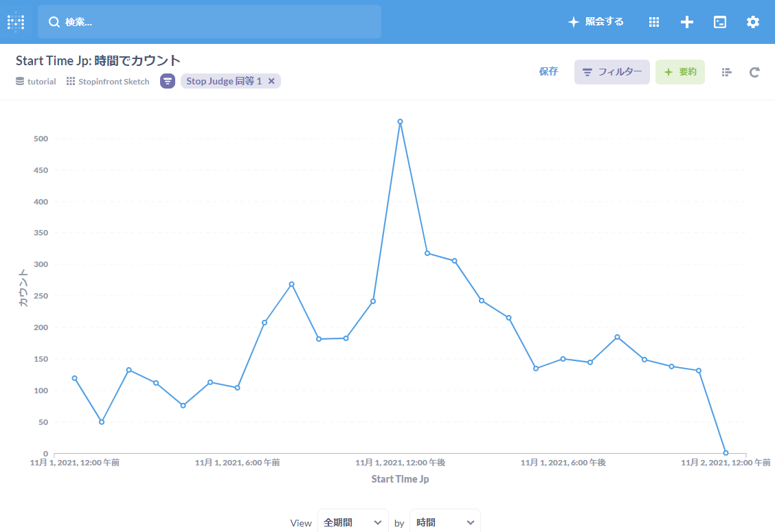Open the settings gear icon

(x=753, y=22)
